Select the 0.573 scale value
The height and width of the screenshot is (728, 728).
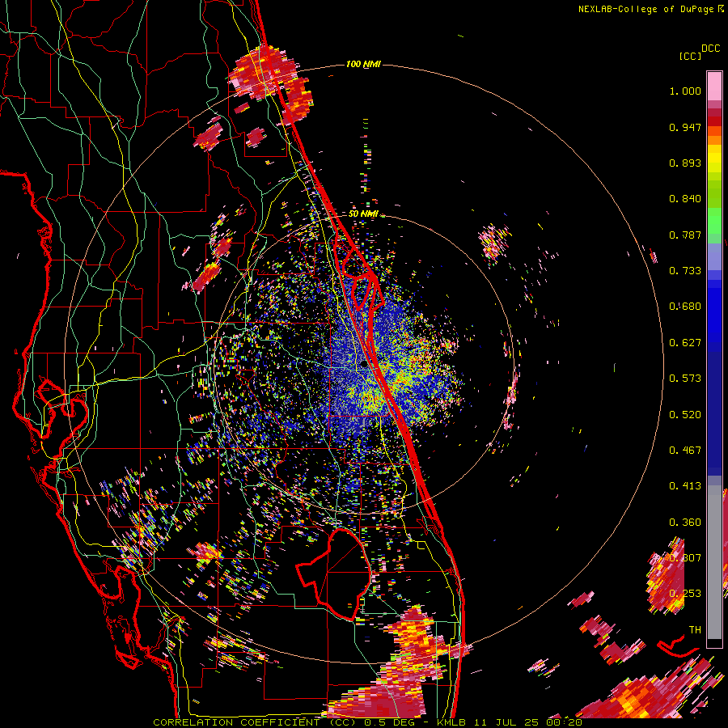click(x=685, y=379)
